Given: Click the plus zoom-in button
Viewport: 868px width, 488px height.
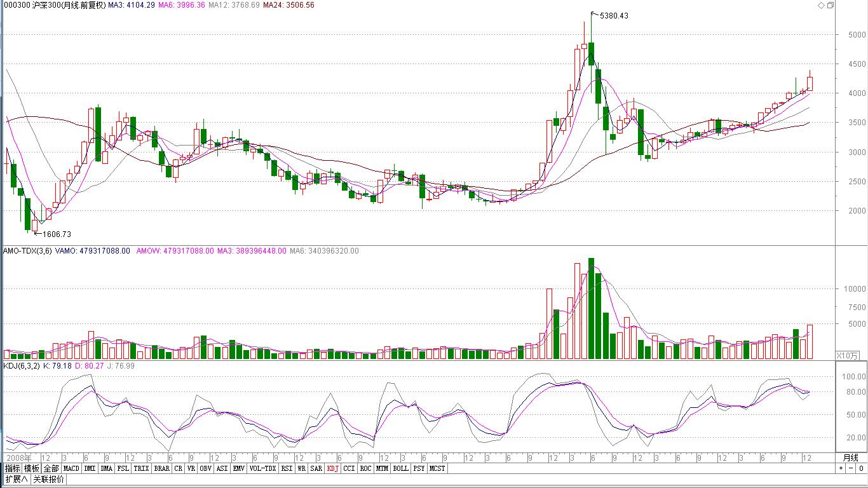Looking at the screenshot, I should (841, 468).
